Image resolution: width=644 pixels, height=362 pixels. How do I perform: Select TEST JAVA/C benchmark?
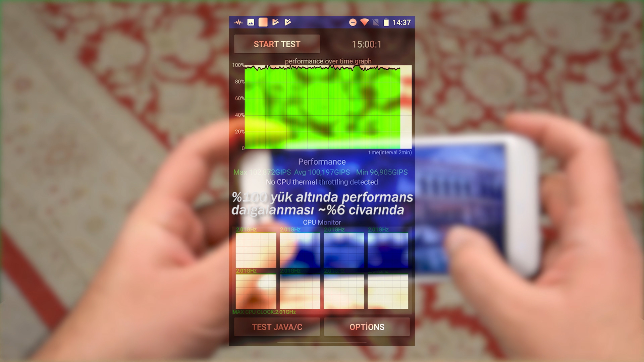coord(276,327)
